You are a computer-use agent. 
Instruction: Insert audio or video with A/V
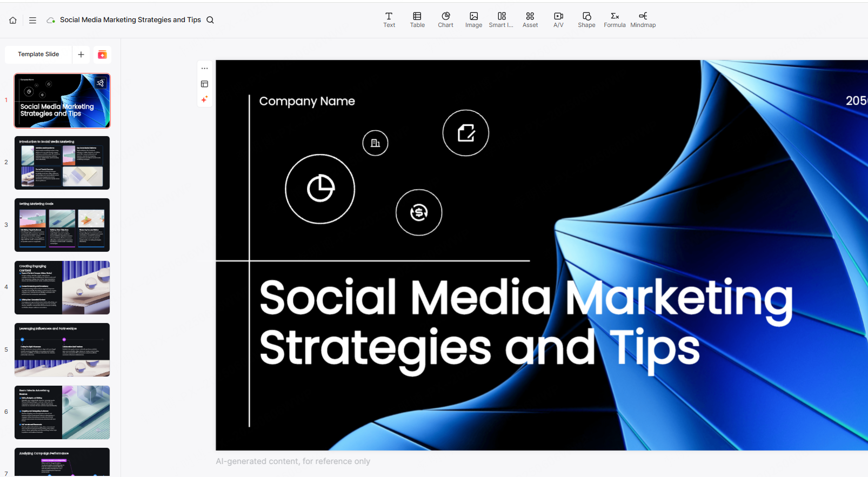(x=558, y=20)
